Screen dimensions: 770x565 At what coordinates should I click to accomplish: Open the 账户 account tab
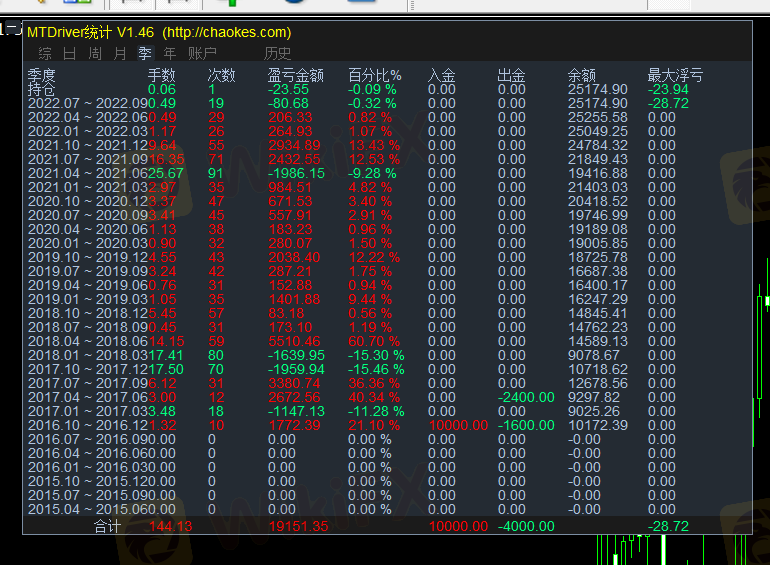coord(202,53)
